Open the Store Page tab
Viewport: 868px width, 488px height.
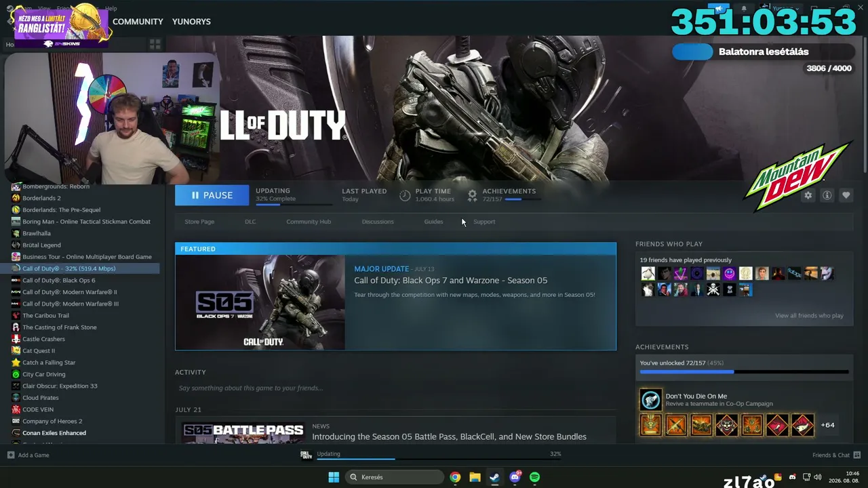pos(199,222)
